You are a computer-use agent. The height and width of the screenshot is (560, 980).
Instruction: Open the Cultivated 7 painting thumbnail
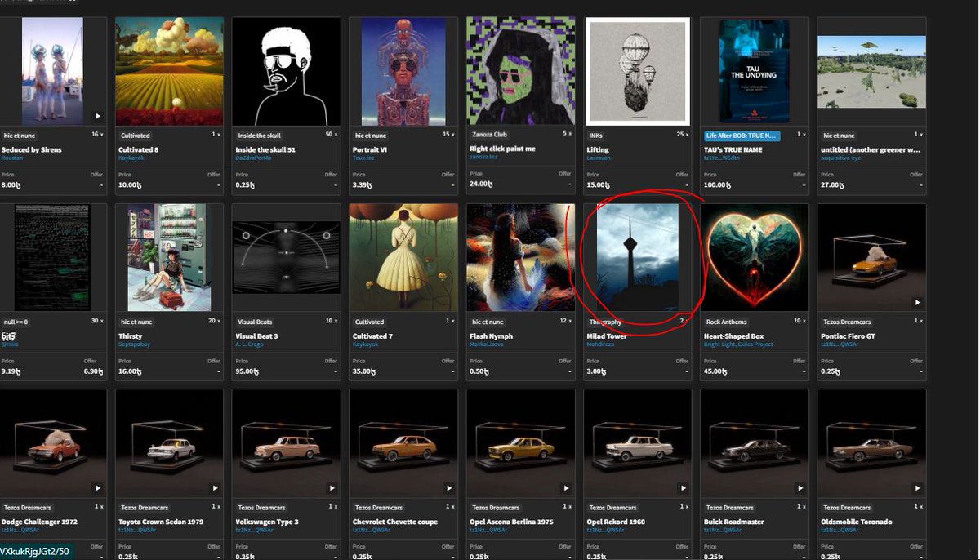point(403,257)
